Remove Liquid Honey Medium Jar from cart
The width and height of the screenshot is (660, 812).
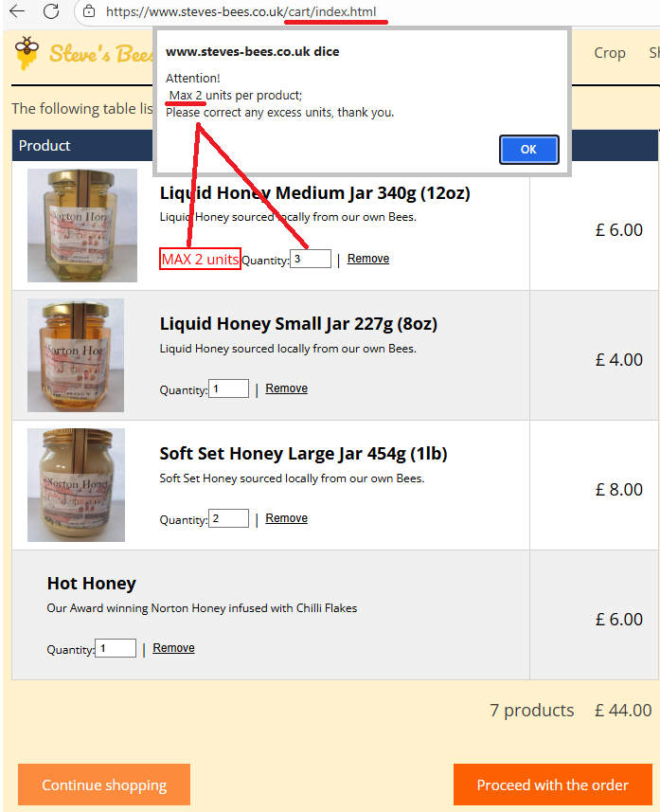point(368,259)
